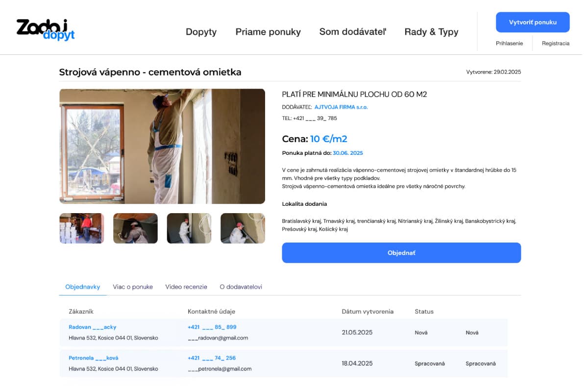The width and height of the screenshot is (588, 392).
Task: Click the Prihlasenie link
Action: click(x=509, y=43)
